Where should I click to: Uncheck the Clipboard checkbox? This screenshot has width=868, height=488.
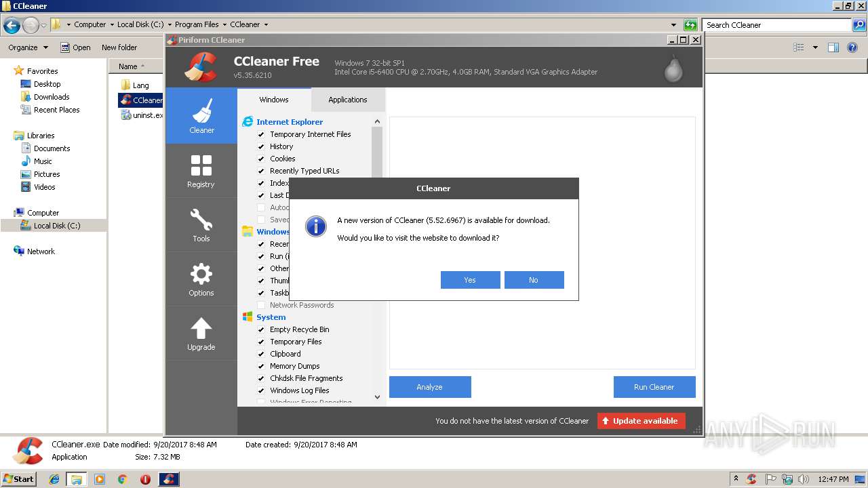click(x=261, y=354)
